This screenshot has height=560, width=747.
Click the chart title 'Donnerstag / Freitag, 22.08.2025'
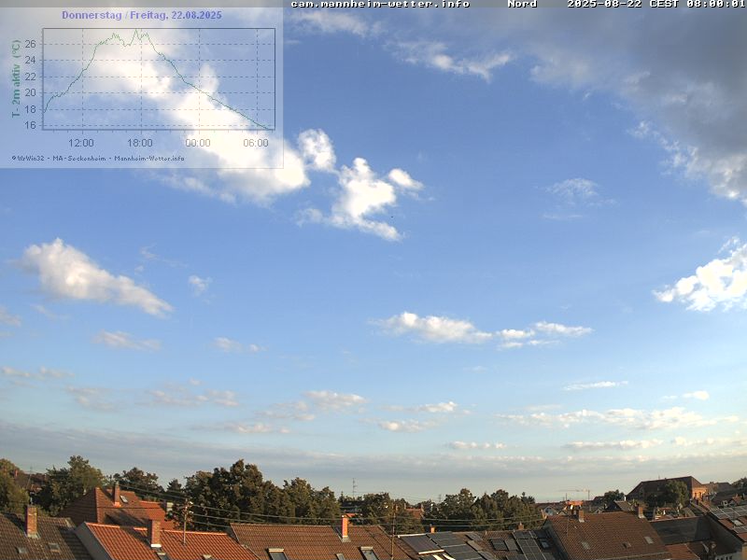[x=141, y=15]
